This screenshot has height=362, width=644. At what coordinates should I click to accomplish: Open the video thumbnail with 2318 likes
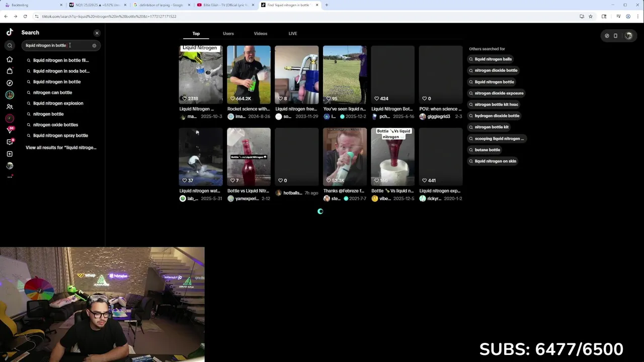click(201, 74)
